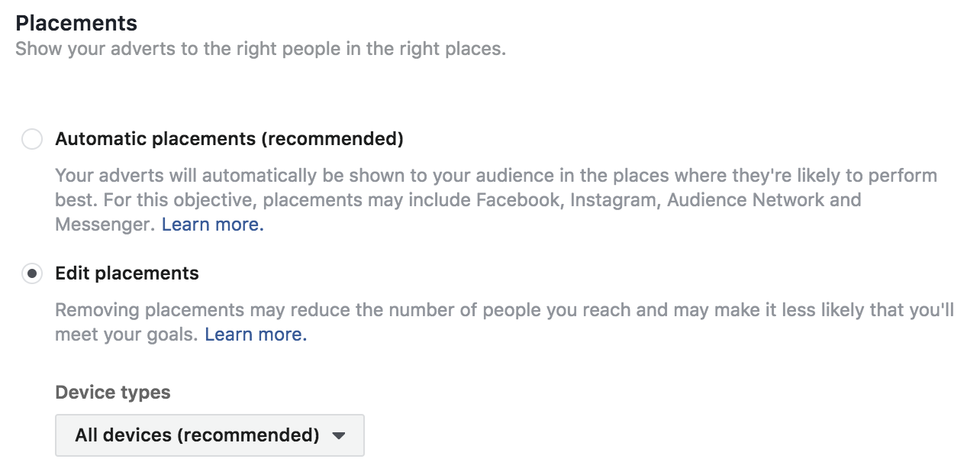
Task: Click the word 'Instagram' in the description
Action: click(611, 200)
